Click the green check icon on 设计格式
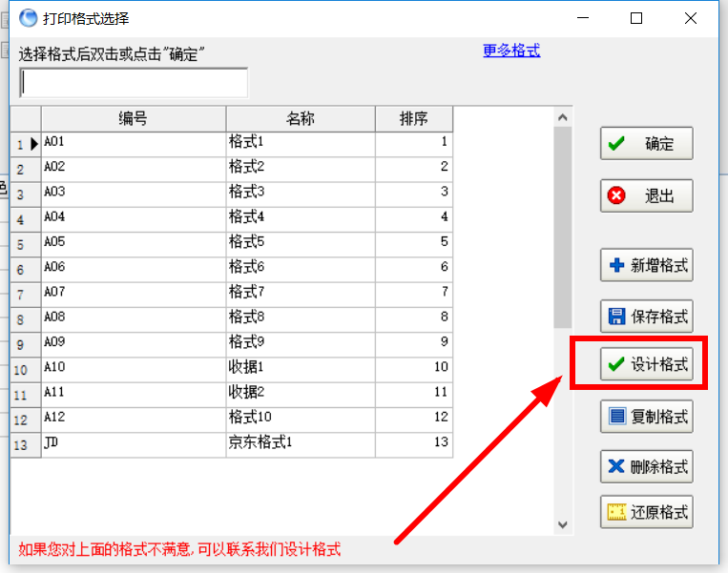This screenshot has width=728, height=573. pos(616,364)
